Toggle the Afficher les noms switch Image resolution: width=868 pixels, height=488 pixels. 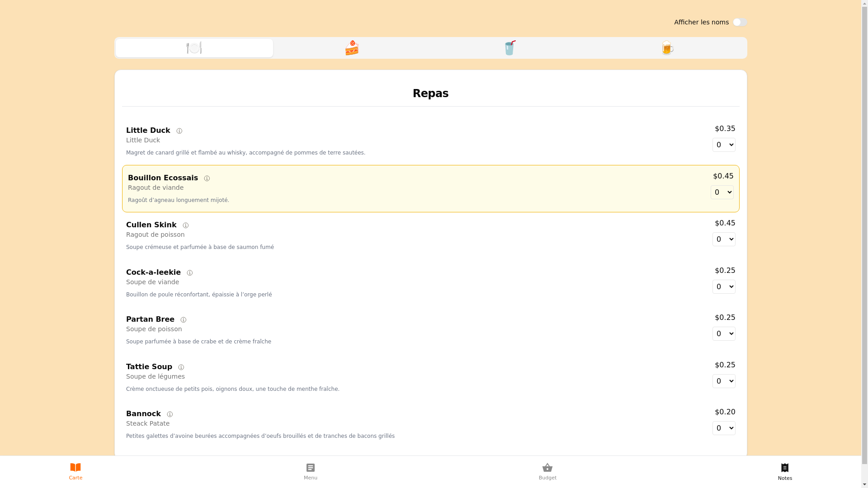pyautogui.click(x=740, y=22)
